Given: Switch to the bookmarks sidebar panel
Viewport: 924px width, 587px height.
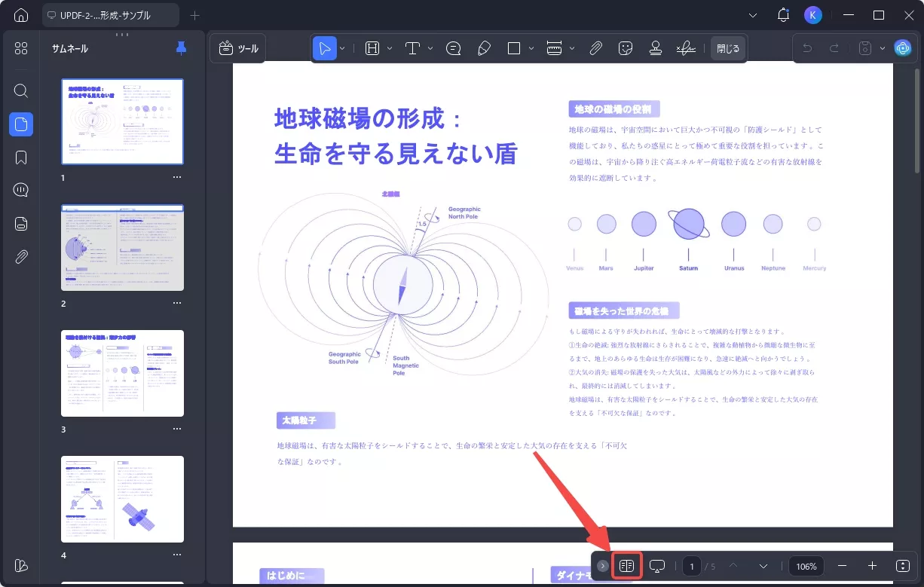Looking at the screenshot, I should click(20, 157).
